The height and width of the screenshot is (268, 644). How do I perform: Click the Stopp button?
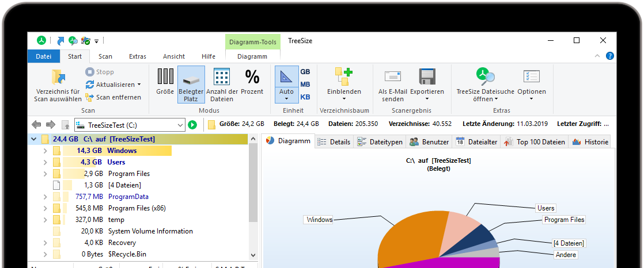point(100,72)
